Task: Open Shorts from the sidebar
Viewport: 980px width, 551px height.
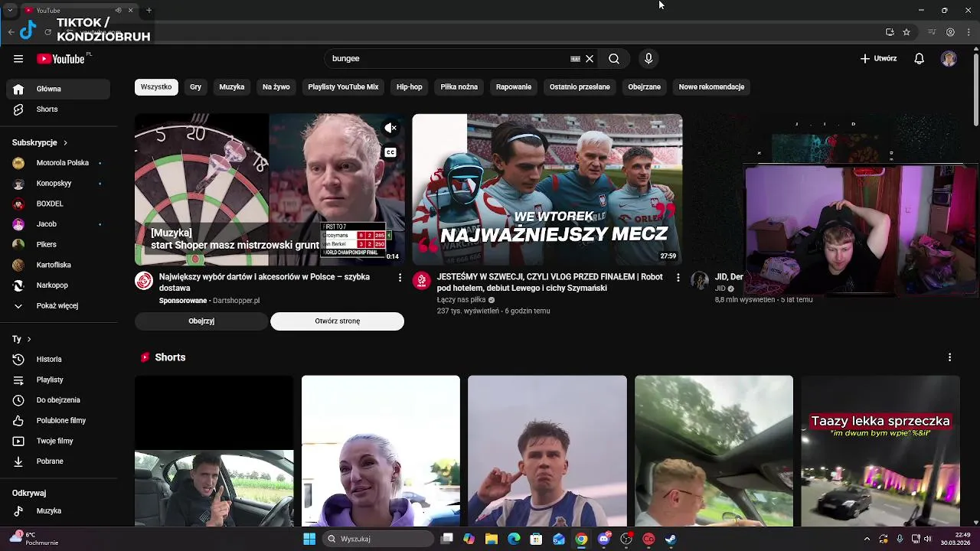Action: click(58, 109)
